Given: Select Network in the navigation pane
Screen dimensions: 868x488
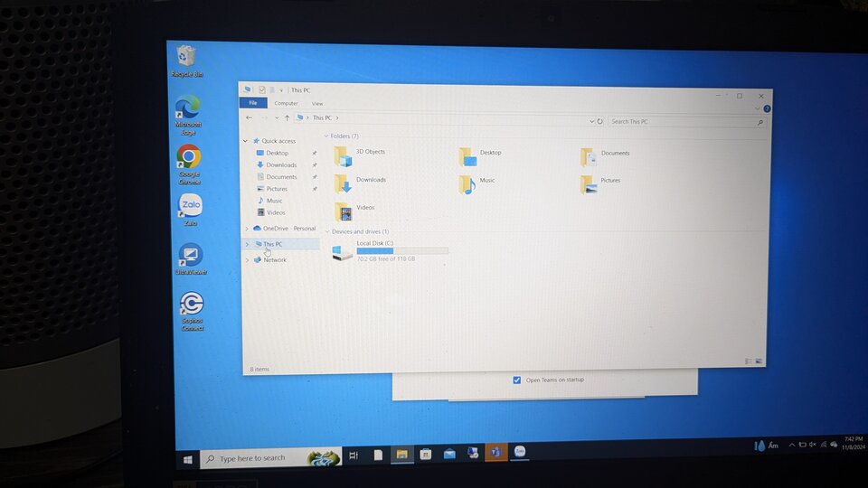Looking at the screenshot, I should pyautogui.click(x=275, y=259).
